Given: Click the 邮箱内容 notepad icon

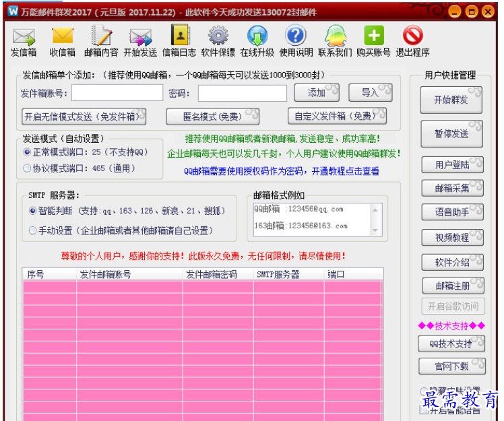Looking at the screenshot, I should coord(101,36).
